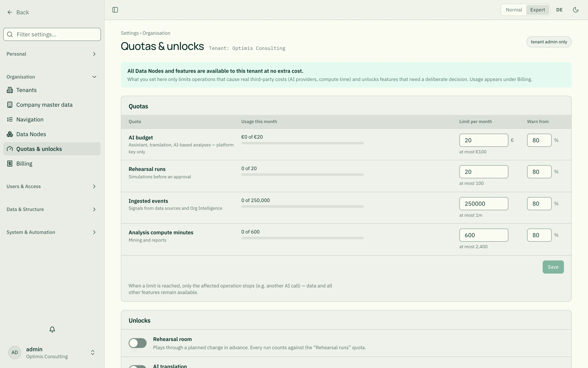Edit the Ingested events limit field
This screenshot has width=588, height=368.
tap(483, 204)
